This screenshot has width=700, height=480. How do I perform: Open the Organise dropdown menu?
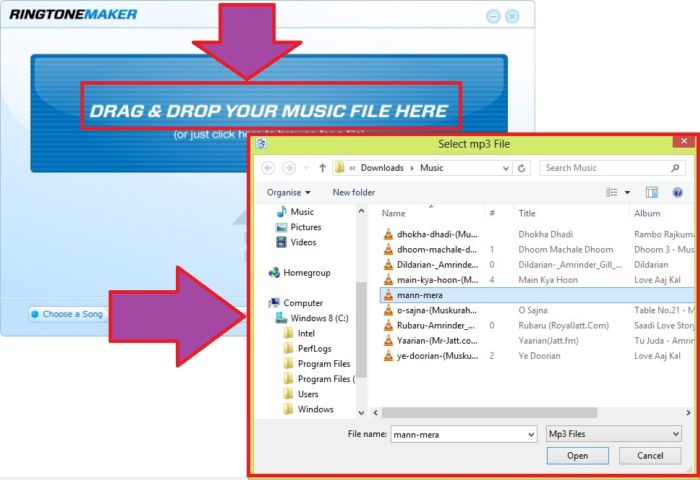point(288,192)
